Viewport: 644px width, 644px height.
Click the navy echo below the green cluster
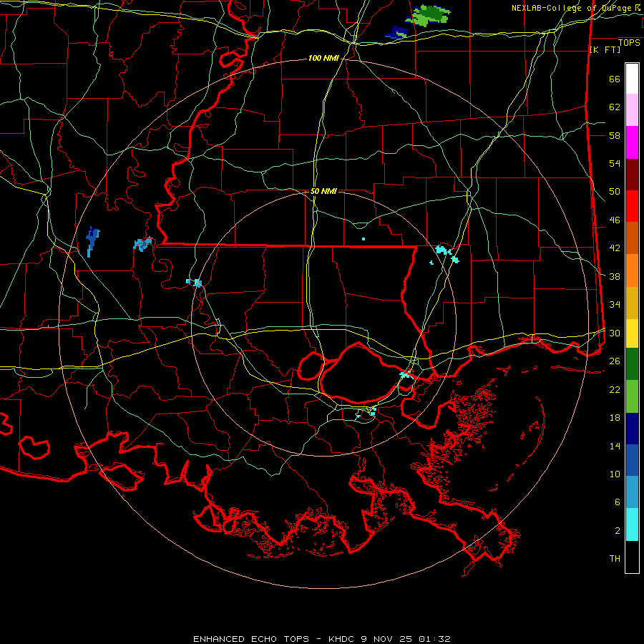[396, 32]
